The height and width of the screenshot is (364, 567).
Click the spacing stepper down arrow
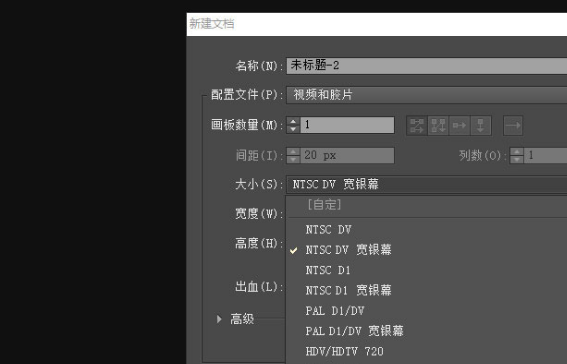coord(293,159)
